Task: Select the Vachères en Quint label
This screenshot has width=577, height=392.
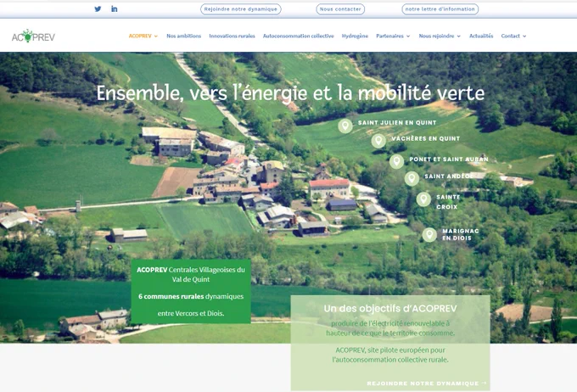Action: pyautogui.click(x=426, y=138)
